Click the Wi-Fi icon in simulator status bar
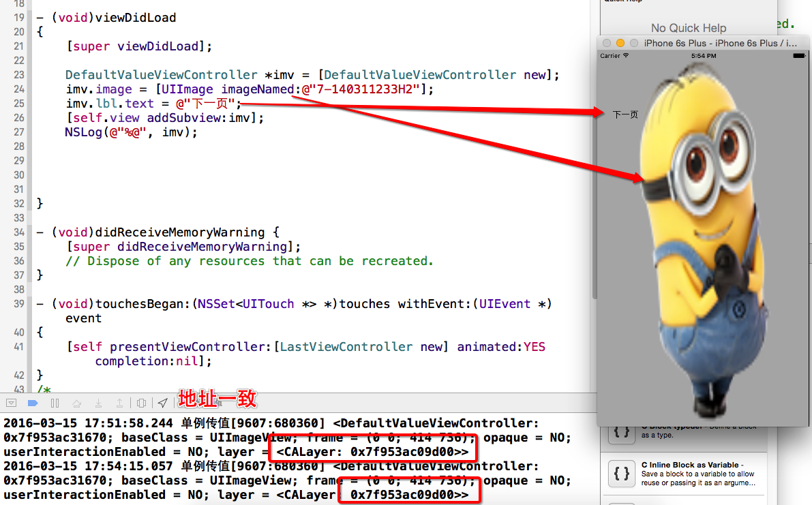 tap(626, 55)
